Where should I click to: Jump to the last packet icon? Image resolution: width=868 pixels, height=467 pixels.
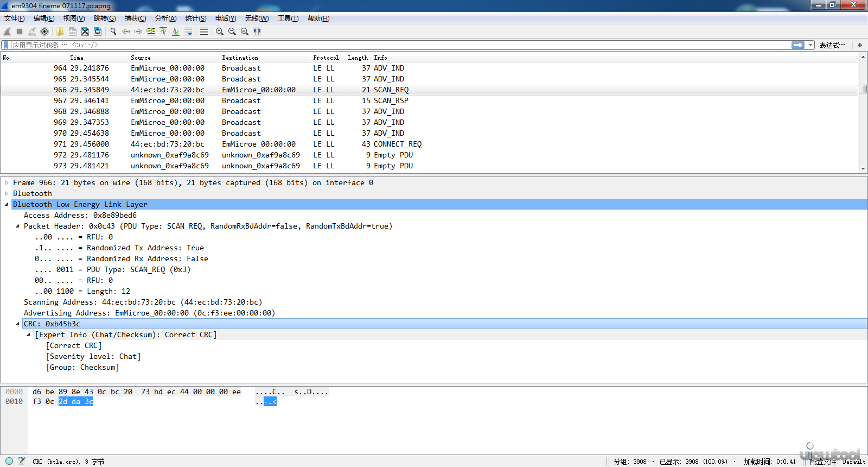[x=176, y=31]
